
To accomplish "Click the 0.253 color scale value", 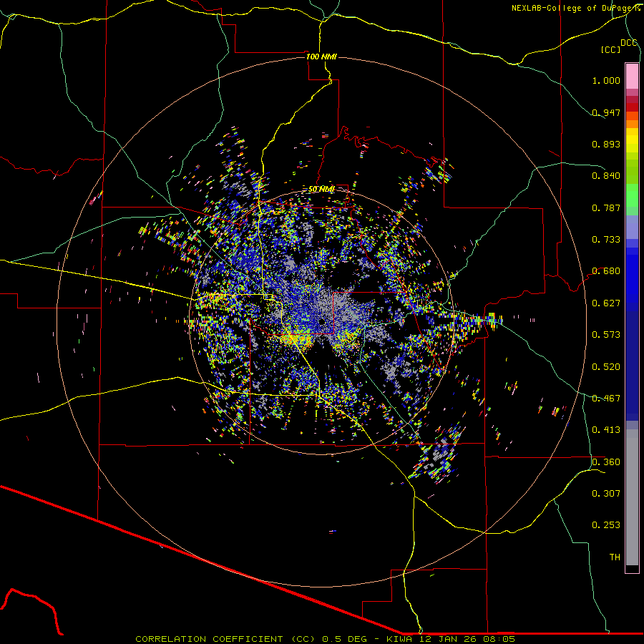I will (606, 525).
